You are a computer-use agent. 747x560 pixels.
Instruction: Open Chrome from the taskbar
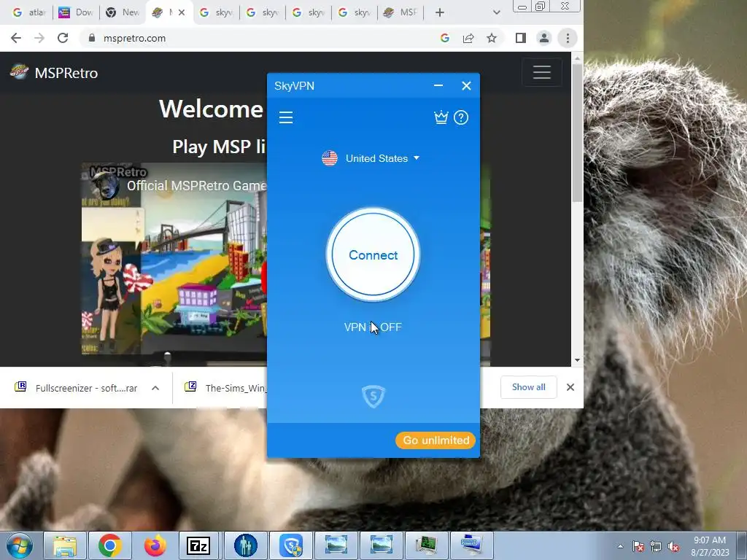click(110, 545)
